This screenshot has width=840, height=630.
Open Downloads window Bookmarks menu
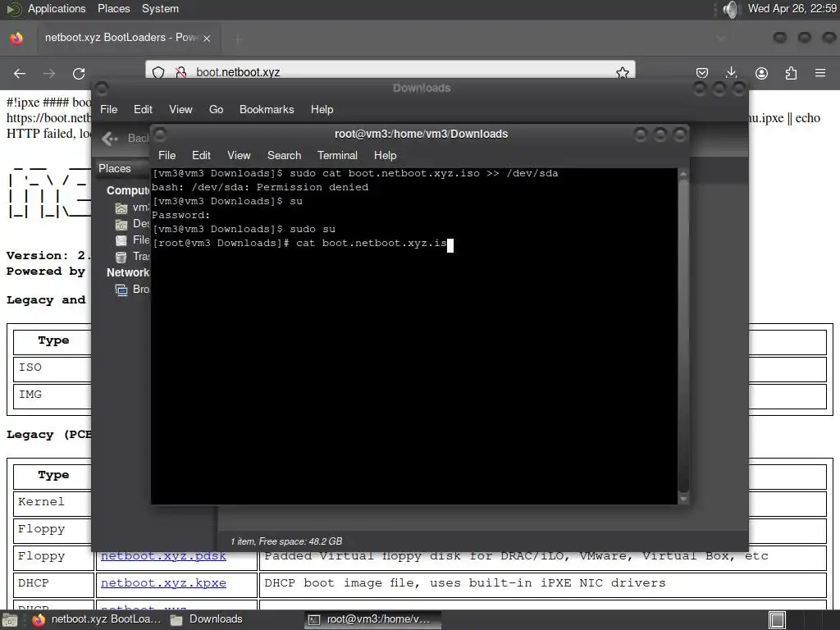tap(267, 109)
